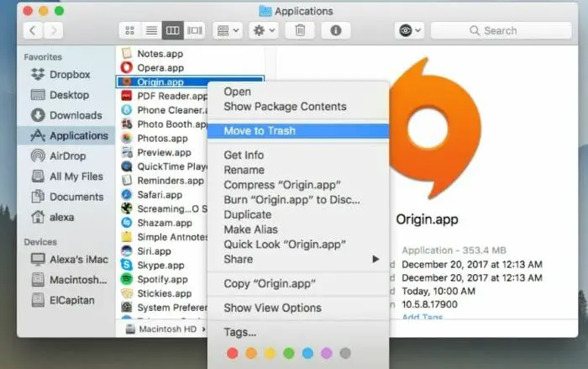Select column view button
This screenshot has height=369, width=588.
(x=172, y=30)
